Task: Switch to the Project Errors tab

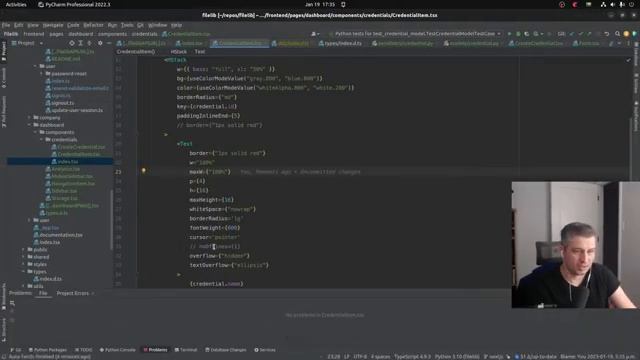Action: pos(73,293)
